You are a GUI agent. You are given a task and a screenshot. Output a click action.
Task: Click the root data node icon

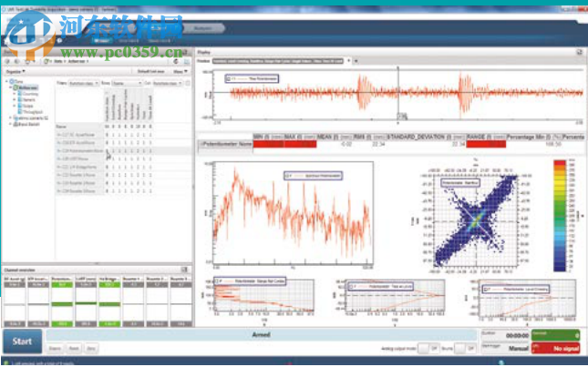[x=12, y=81]
